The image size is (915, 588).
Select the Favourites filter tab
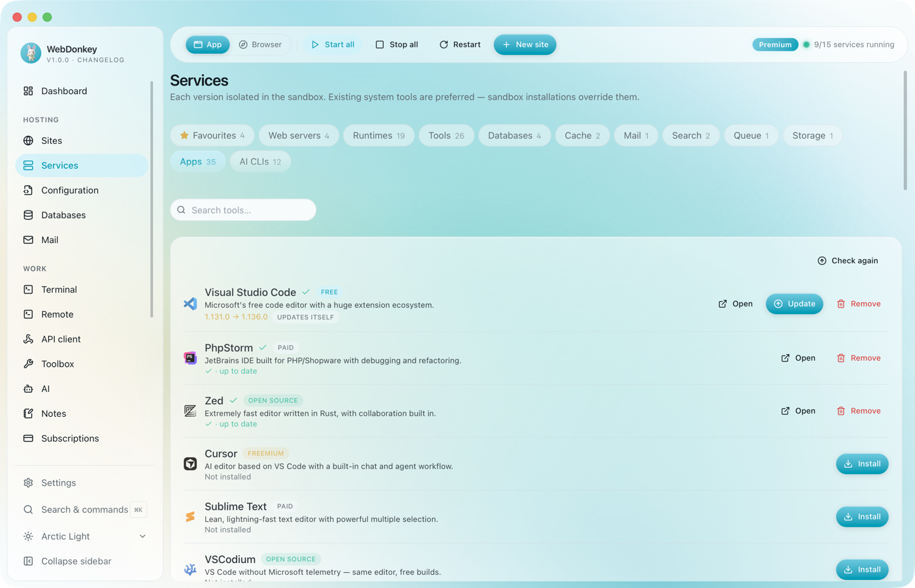click(x=212, y=135)
